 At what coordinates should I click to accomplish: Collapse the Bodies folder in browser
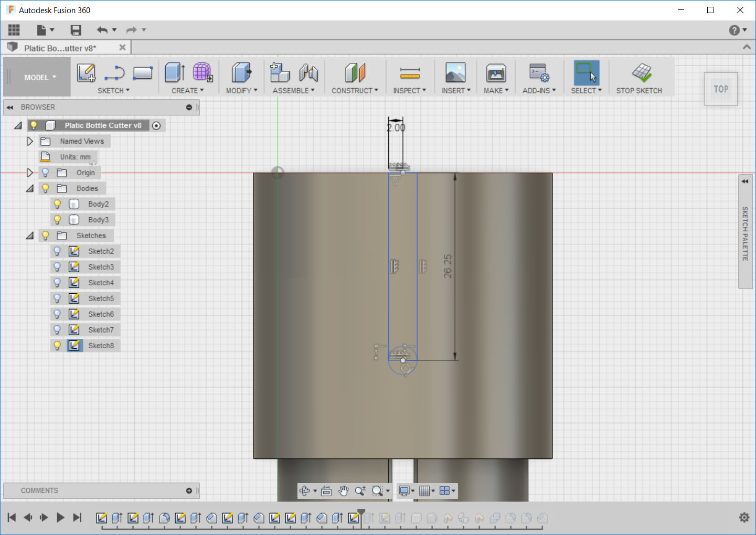[29, 188]
